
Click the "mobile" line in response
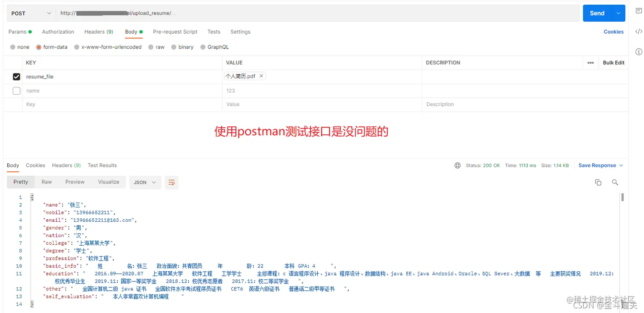click(79, 212)
